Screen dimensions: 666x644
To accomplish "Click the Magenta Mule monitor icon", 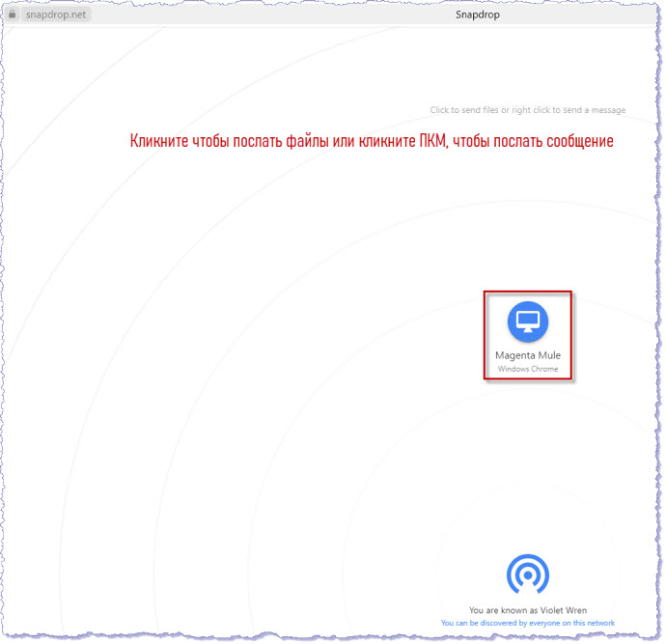I will pos(528,322).
